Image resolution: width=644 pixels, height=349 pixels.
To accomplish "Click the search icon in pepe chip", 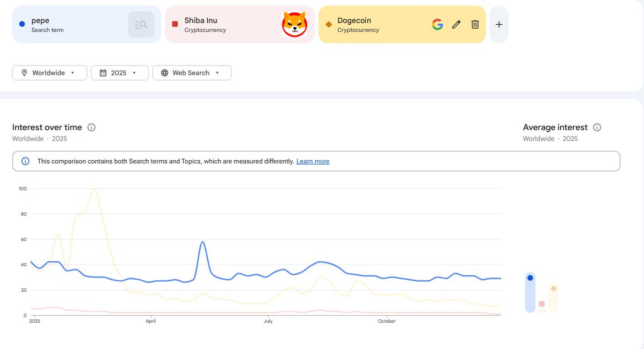I will click(141, 24).
